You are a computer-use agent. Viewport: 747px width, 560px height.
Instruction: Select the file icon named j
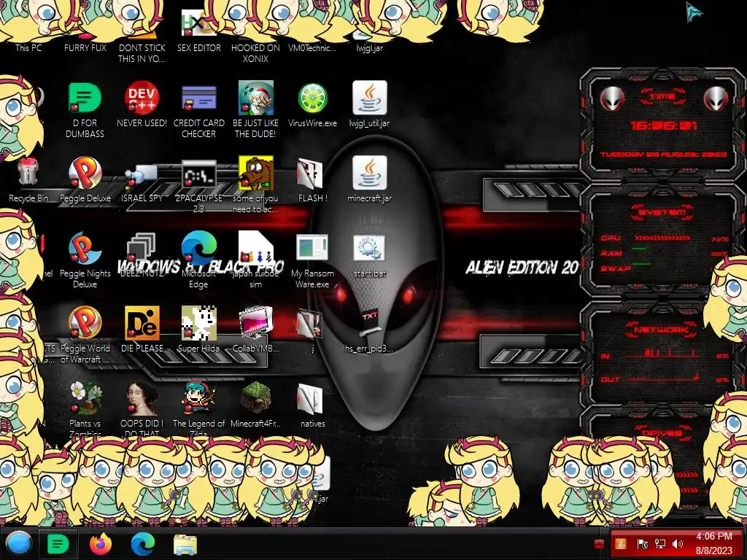click(x=310, y=324)
